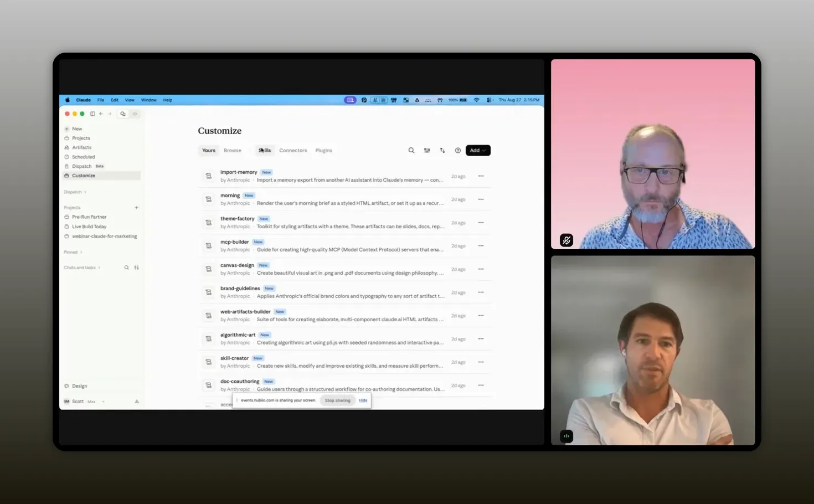Screen dimensions: 814x504
Task: Switch to chat mode icon
Action: point(123,114)
